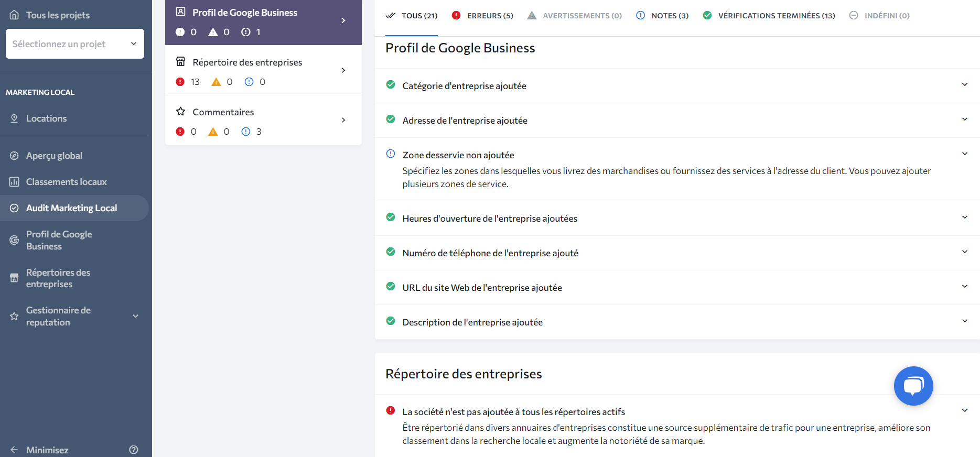This screenshot has width=980, height=457.
Task: Click the Classements locaux chart icon
Action: click(15, 182)
